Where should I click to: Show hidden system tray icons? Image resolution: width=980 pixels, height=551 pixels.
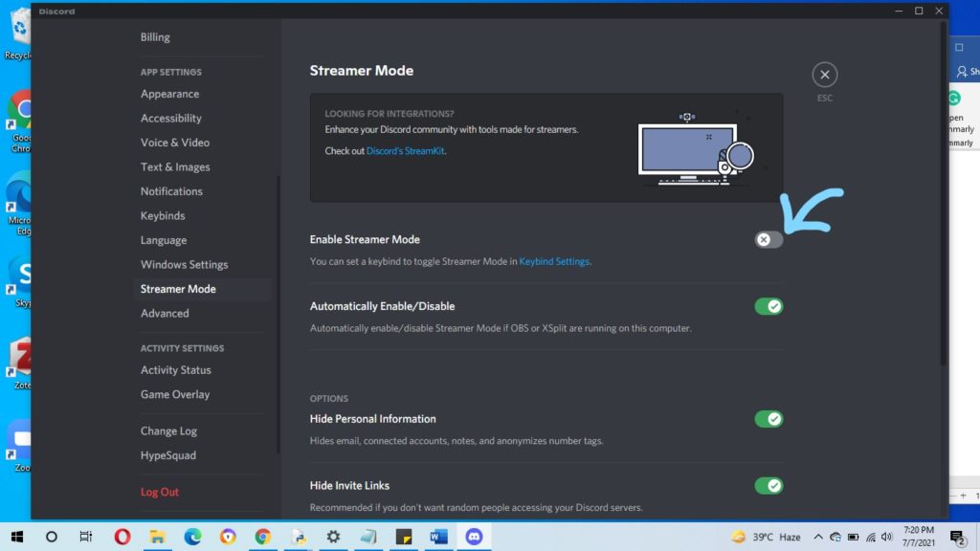[x=817, y=538]
